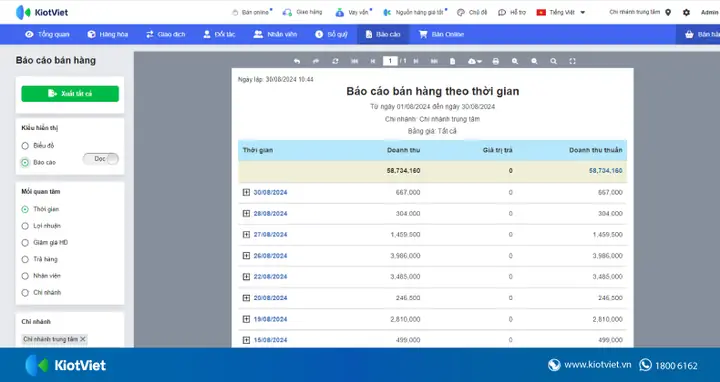Click the undo (back) arrow in report toolbar

tap(297, 61)
